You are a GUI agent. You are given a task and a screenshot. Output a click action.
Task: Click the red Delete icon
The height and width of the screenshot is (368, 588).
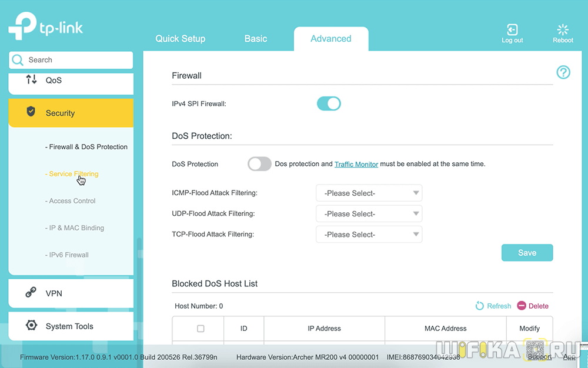point(522,306)
